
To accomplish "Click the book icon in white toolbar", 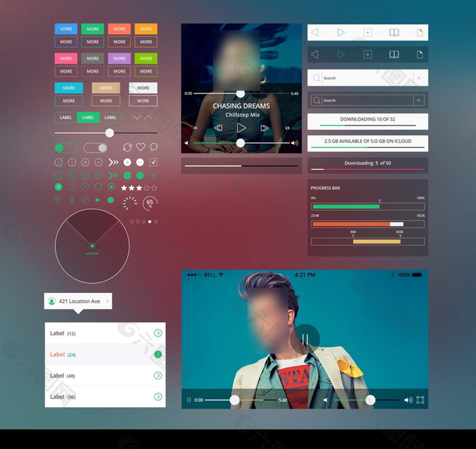I will tap(394, 33).
